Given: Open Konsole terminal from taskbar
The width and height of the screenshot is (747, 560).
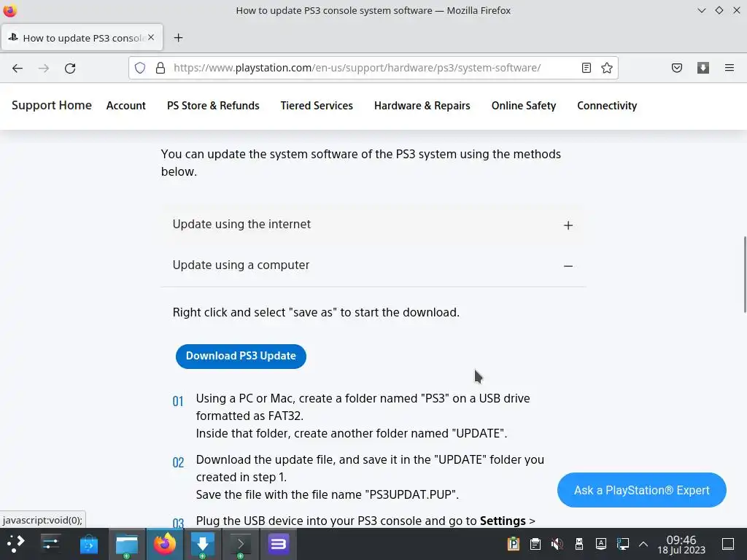Looking at the screenshot, I should point(241,544).
